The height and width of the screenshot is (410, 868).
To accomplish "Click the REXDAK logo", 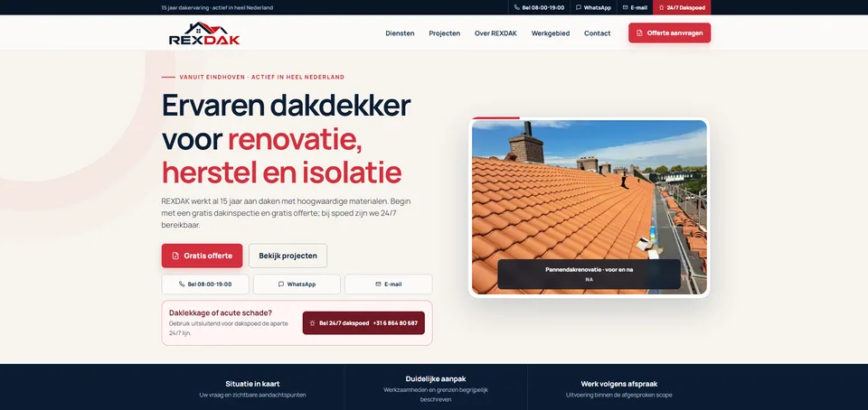I will (x=204, y=33).
